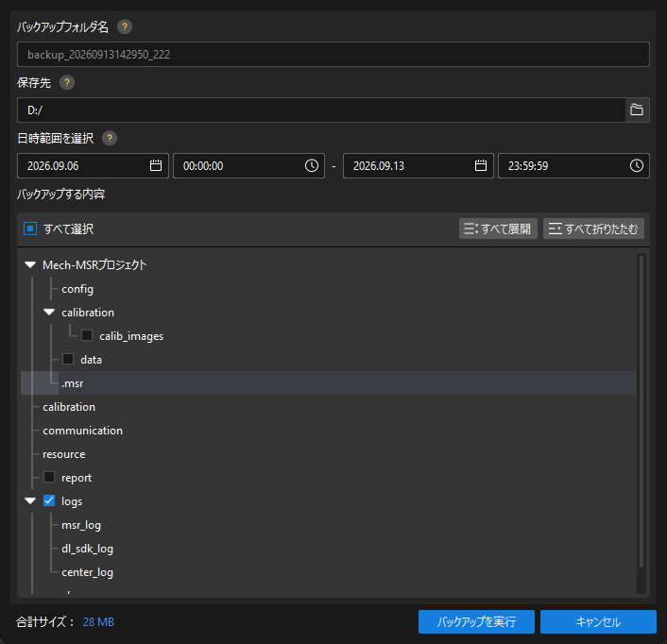Open calendar for end date 2026.09.13

[x=481, y=165]
